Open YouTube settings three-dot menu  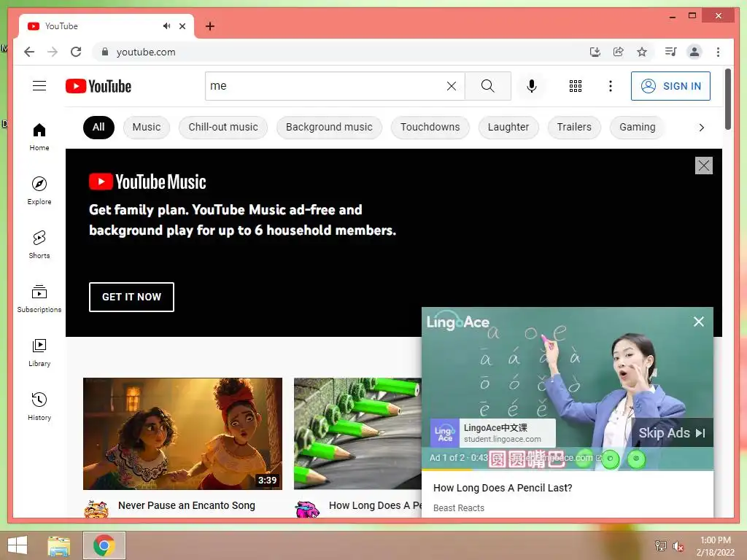pos(611,86)
